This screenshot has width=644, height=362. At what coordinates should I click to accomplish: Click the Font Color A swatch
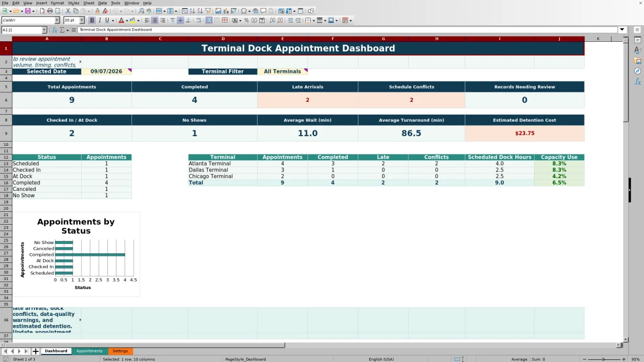click(x=121, y=20)
